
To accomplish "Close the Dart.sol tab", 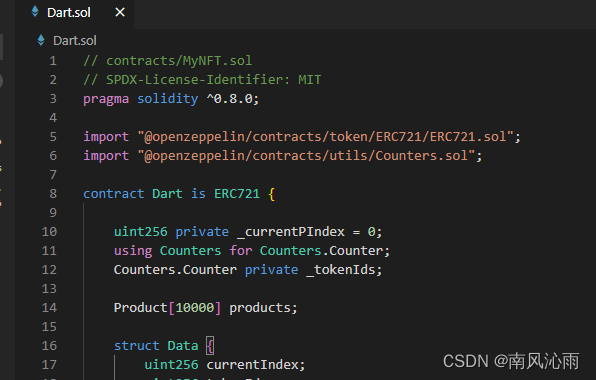I will [x=120, y=13].
